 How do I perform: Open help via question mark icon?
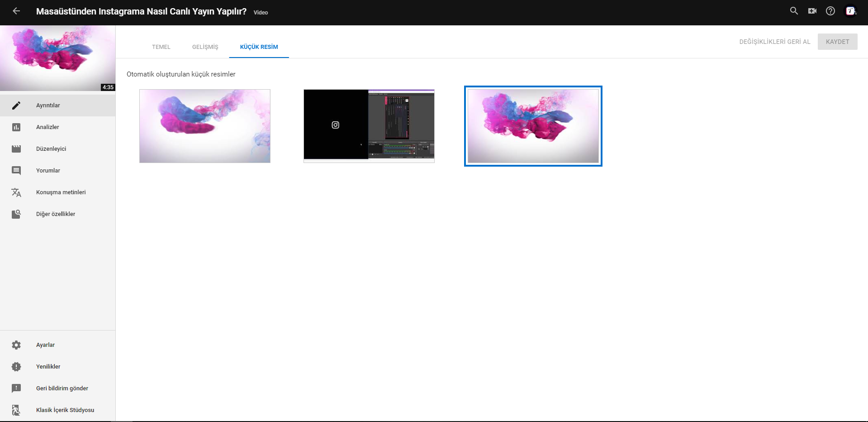[x=830, y=11]
